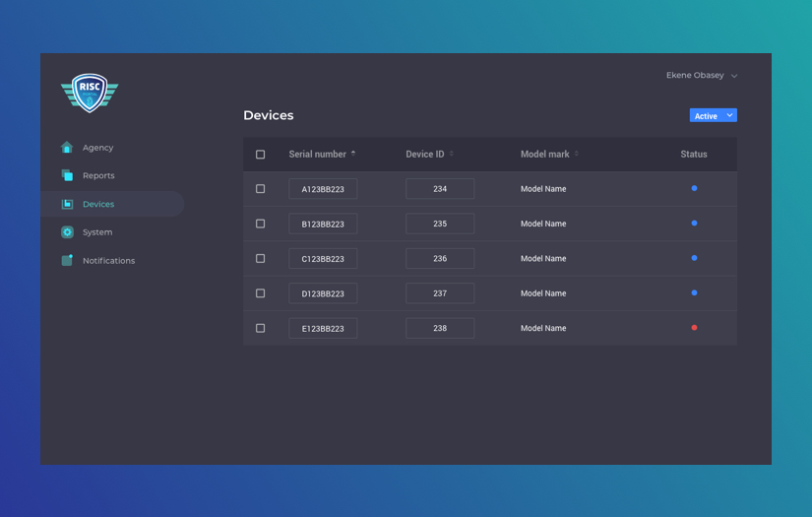Click the device ID field 234
Viewport: 812px width, 517px height.
coord(440,188)
